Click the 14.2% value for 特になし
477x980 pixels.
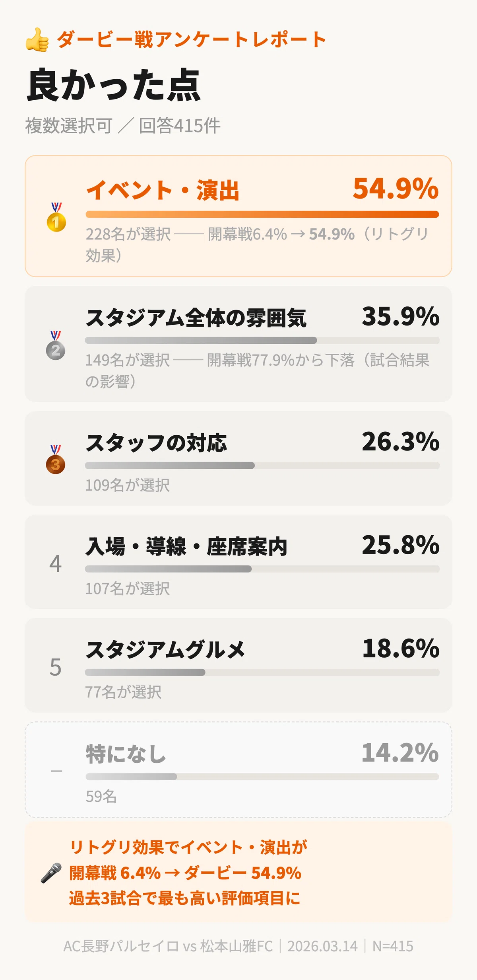[400, 752]
